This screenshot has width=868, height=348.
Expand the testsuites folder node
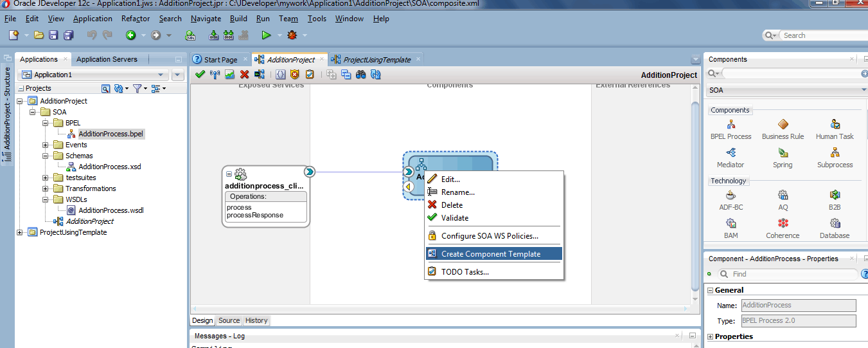click(x=46, y=178)
